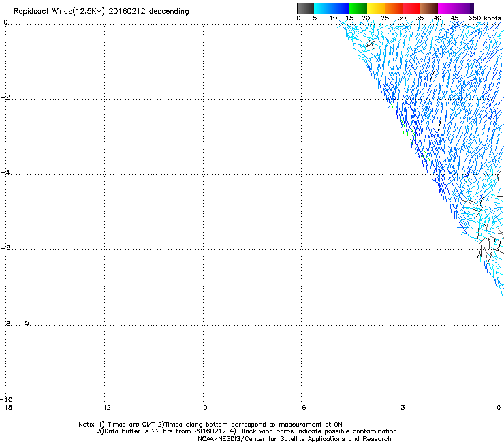The width and height of the screenshot is (504, 443).
Task: Click the small island outline near -8 latitude
Action: point(27,323)
